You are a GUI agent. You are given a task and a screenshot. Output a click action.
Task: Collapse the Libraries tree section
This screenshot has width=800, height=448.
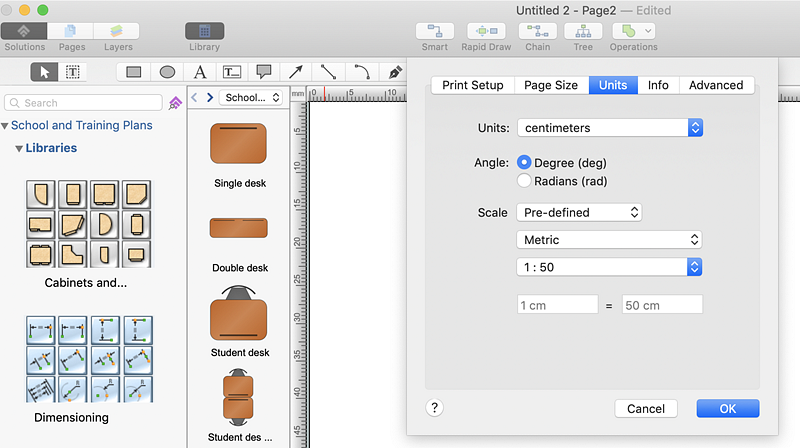click(19, 148)
